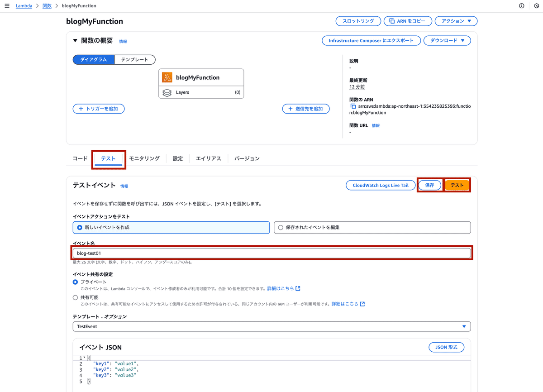Open the TestEvent template dropdown
Image resolution: width=543 pixels, height=392 pixels.
click(x=271, y=326)
